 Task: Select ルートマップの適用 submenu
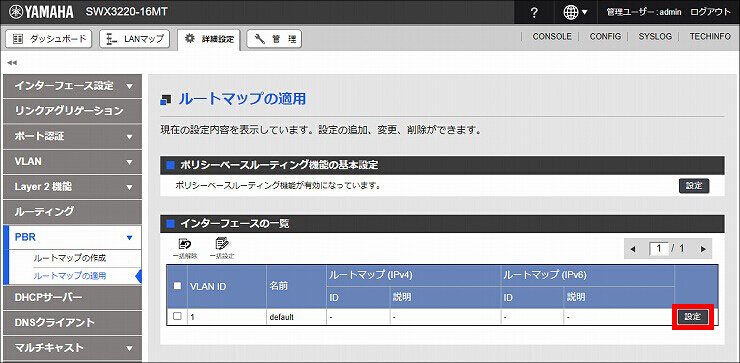pos(69,276)
